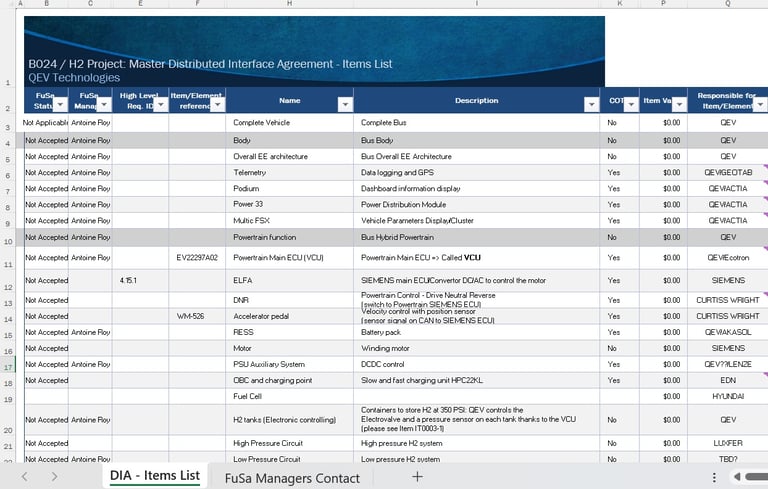Select the 'Vehicle Parameters Display/Cluster' cell
This screenshot has height=489, width=768.
click(x=476, y=220)
